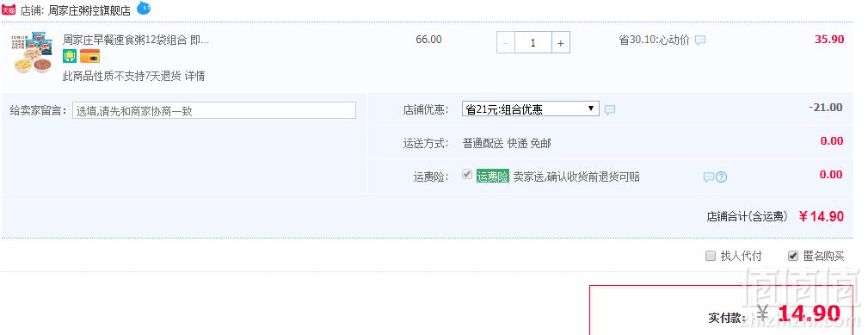Viewport: 868px width, 335px height.
Task: Open the 店铺优惠 dropdown 省21元:组合优惠
Action: 530,109
